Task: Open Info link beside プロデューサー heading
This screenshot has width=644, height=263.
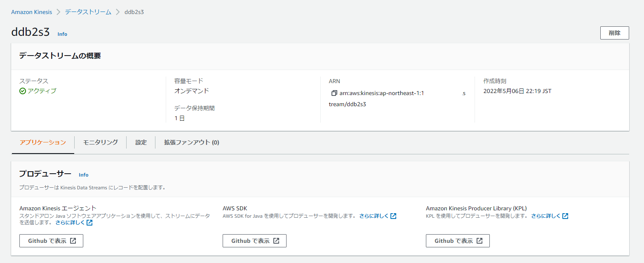Action: [x=83, y=175]
